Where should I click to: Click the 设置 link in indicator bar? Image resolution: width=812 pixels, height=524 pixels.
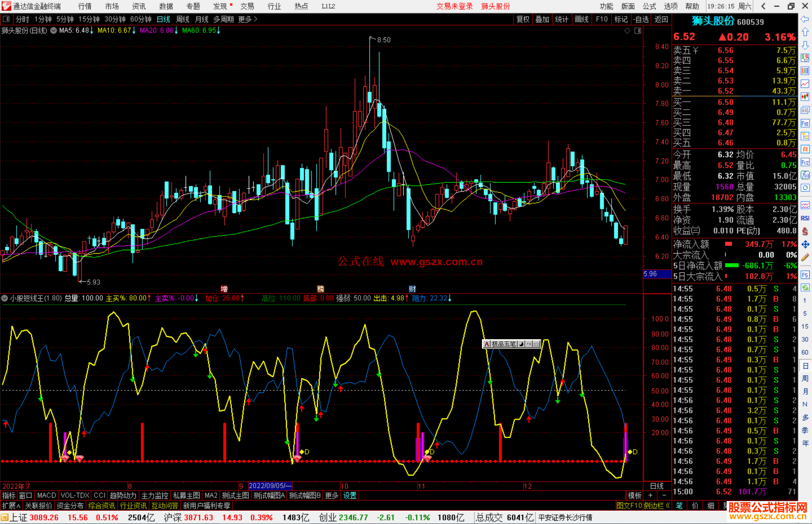pyautogui.click(x=350, y=495)
